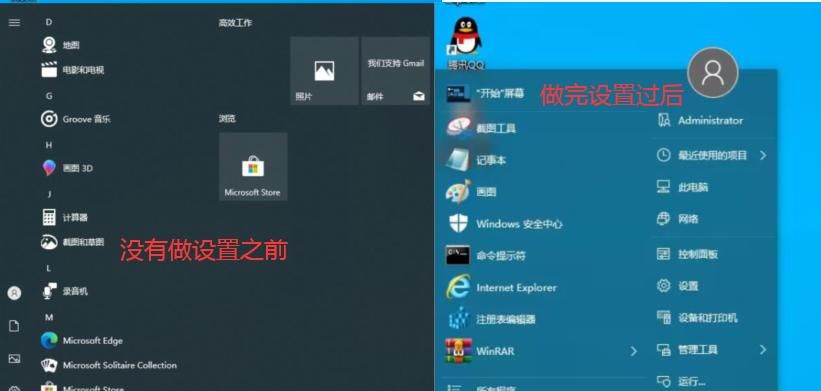Select Administrator in right menu

[710, 120]
